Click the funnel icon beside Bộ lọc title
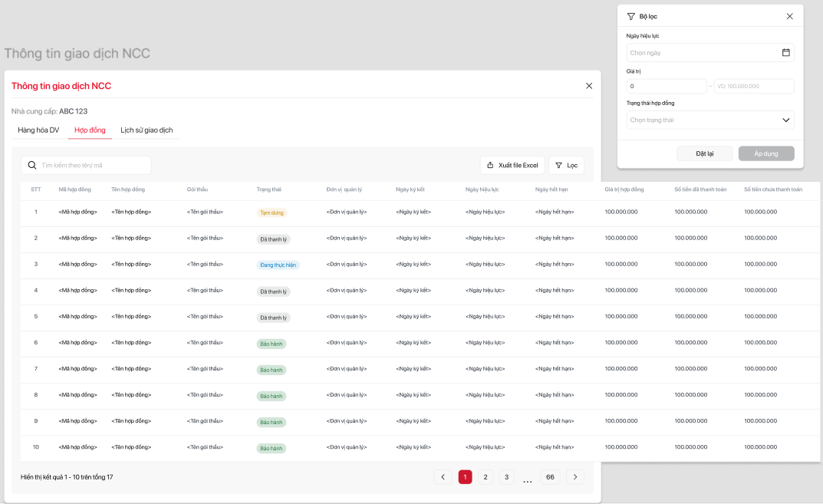The height and width of the screenshot is (504, 823). click(630, 16)
